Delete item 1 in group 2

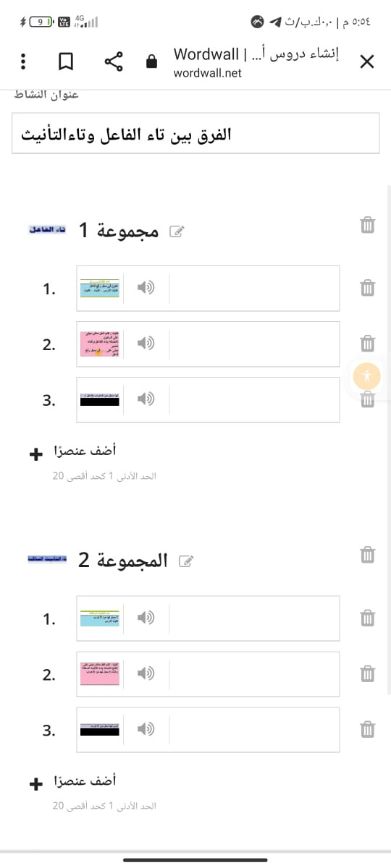(368, 618)
